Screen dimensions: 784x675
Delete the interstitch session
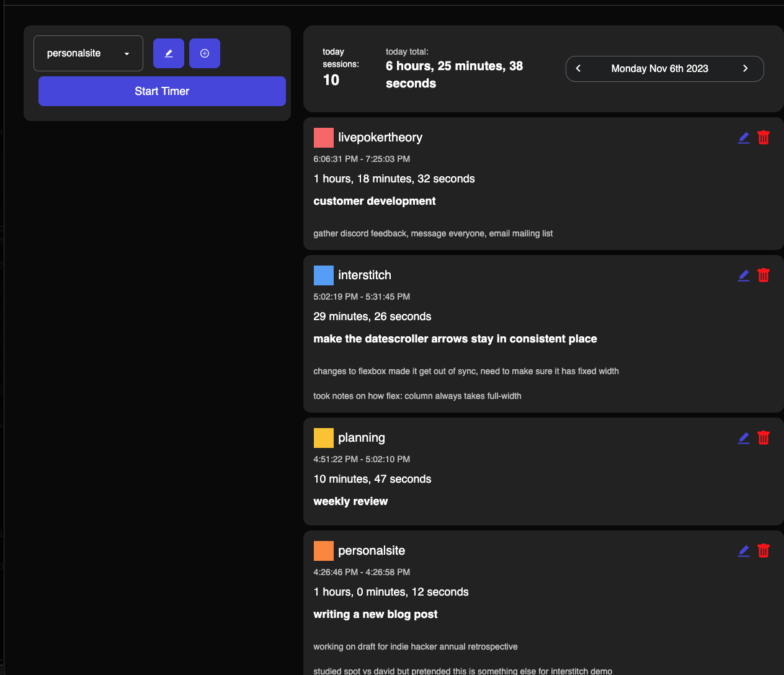pos(764,275)
